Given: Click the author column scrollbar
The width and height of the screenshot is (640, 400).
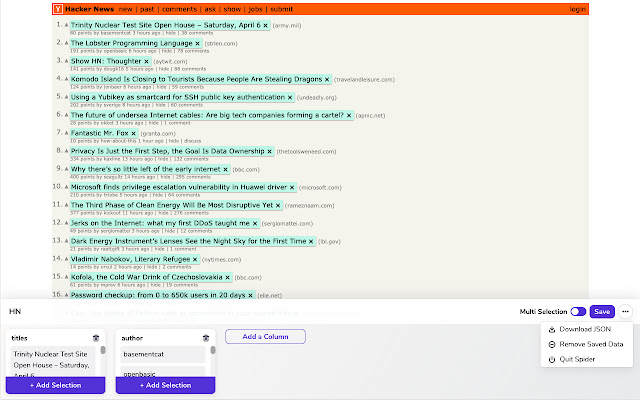Looking at the screenshot, I should [x=213, y=350].
